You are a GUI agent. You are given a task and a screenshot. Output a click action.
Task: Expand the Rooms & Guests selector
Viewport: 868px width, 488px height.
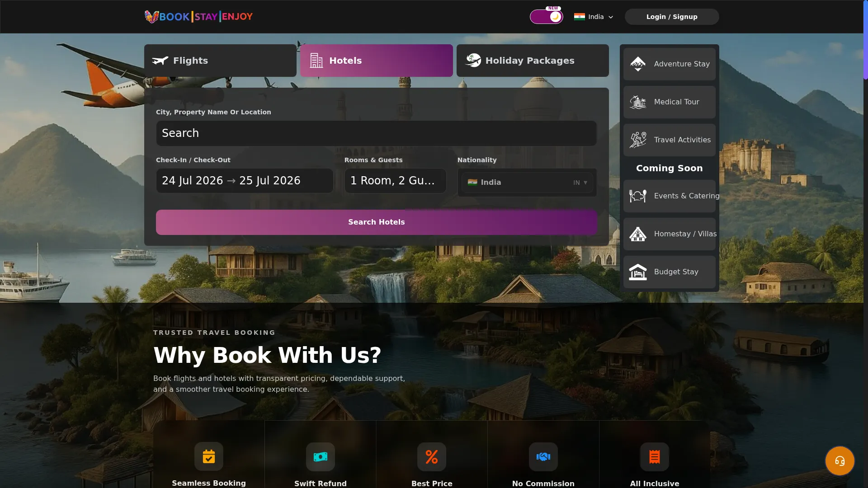click(x=396, y=181)
